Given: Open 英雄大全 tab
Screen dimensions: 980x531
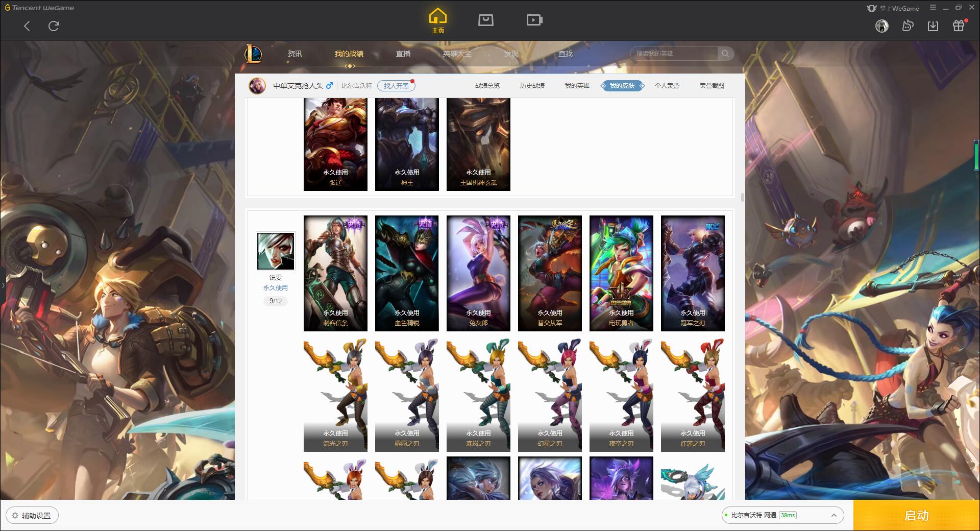Looking at the screenshot, I should [457, 54].
